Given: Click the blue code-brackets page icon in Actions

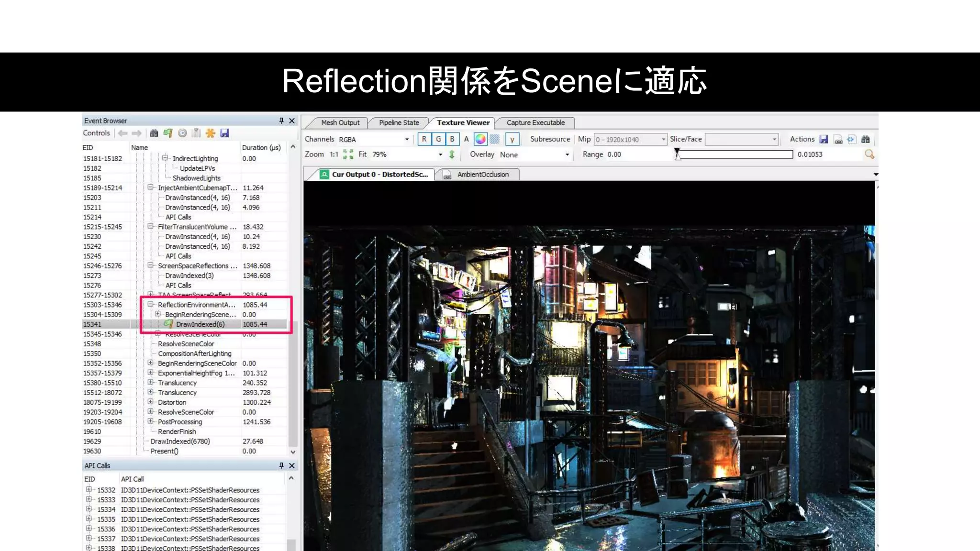Looking at the screenshot, I should point(851,139).
